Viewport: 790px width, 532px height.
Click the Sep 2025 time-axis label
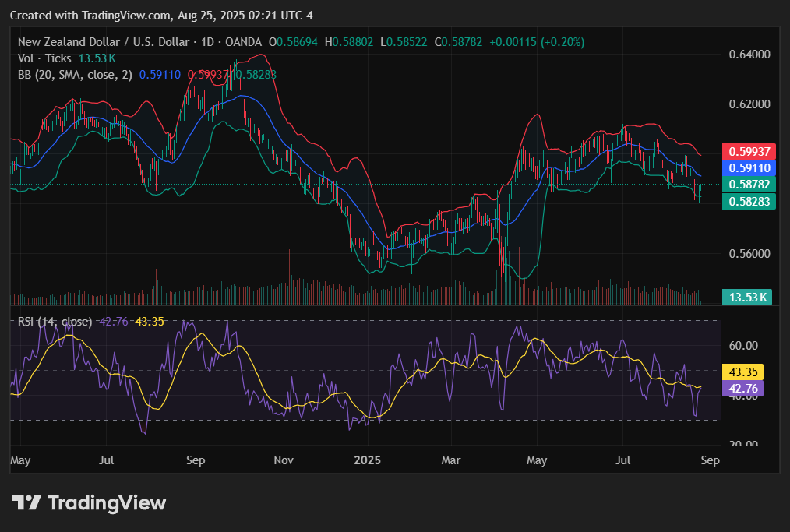710,460
